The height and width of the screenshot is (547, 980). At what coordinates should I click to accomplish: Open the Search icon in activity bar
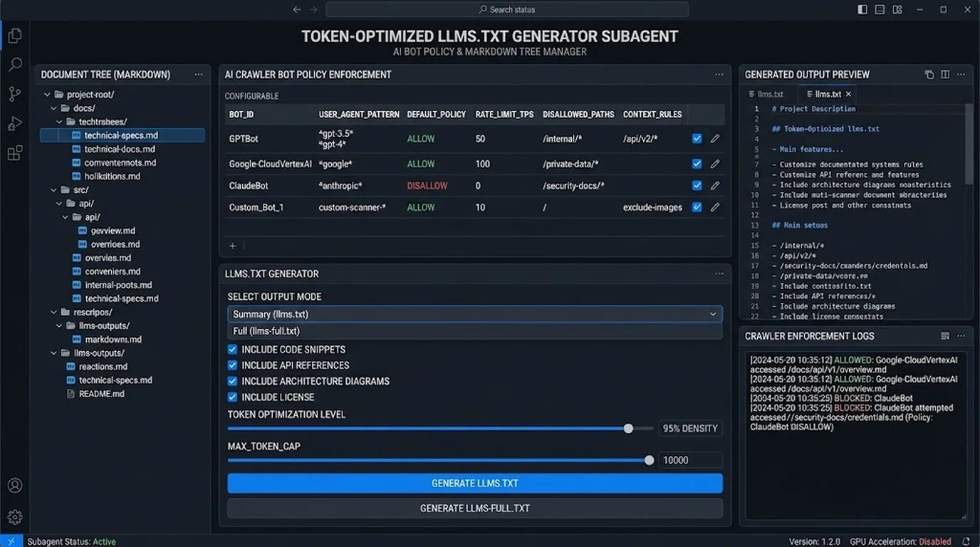pos(15,65)
